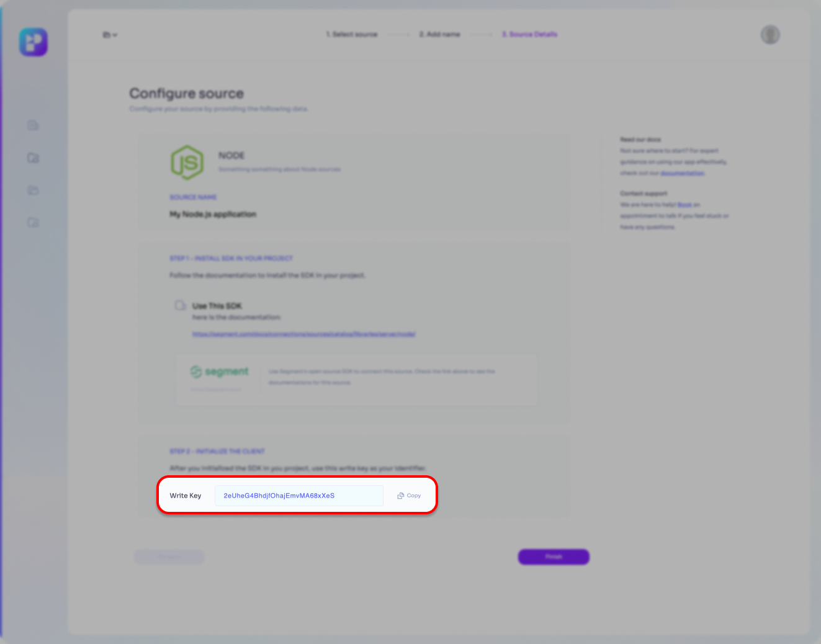This screenshot has width=821, height=644.
Task: Go to step 1 Select source
Action: 352,35
